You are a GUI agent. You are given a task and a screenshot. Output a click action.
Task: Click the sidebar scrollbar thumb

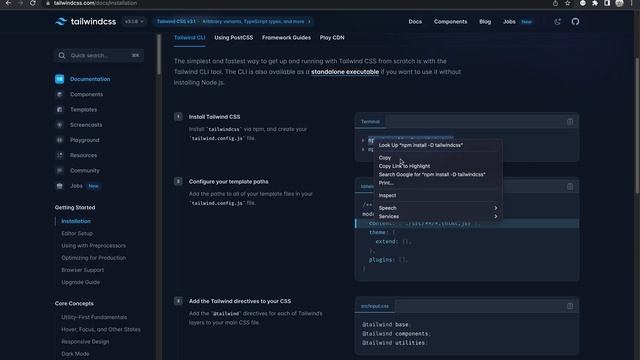click(x=159, y=55)
